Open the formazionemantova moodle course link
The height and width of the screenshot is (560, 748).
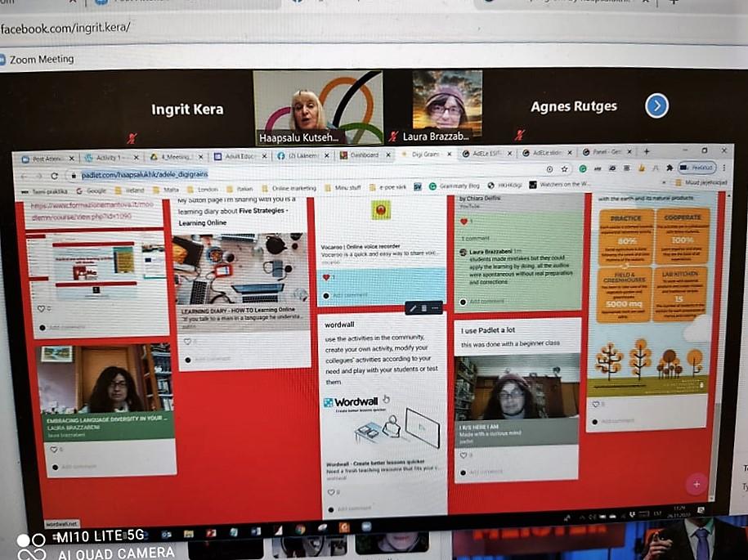91,210
